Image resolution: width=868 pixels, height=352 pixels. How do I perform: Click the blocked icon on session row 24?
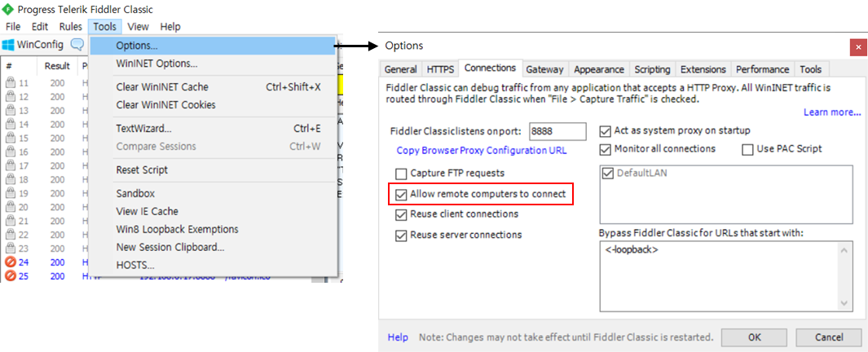click(x=11, y=262)
